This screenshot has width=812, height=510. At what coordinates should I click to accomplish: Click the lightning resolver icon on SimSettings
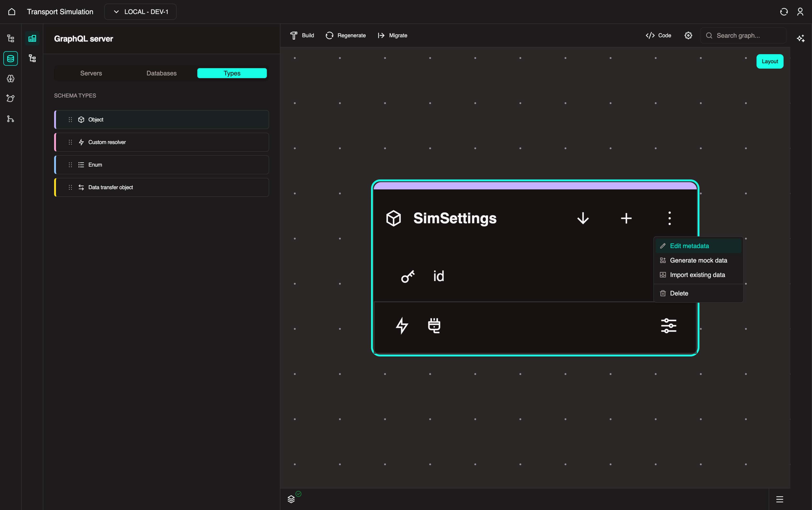point(402,326)
